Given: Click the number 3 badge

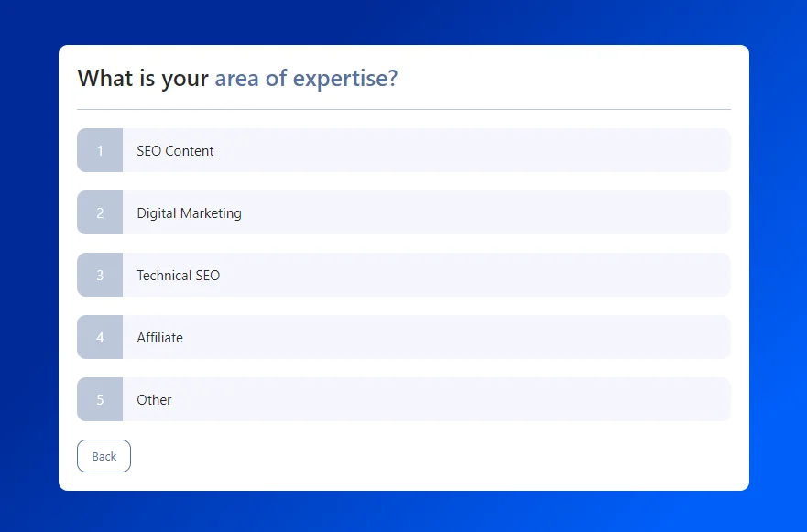Looking at the screenshot, I should pos(100,276).
